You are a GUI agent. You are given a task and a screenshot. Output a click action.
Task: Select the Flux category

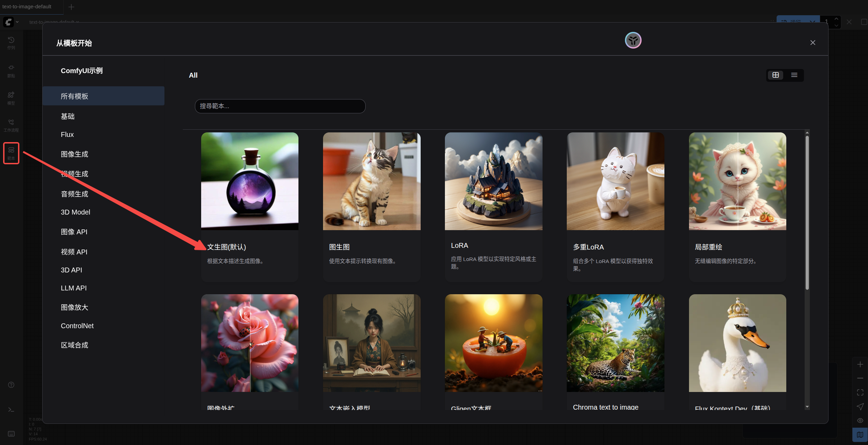pyautogui.click(x=104, y=134)
